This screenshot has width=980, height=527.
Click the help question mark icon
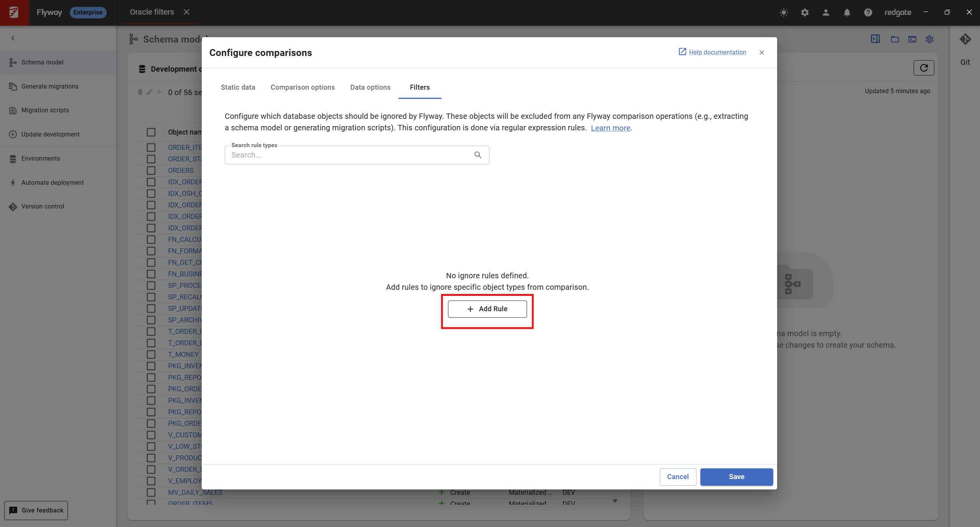868,12
